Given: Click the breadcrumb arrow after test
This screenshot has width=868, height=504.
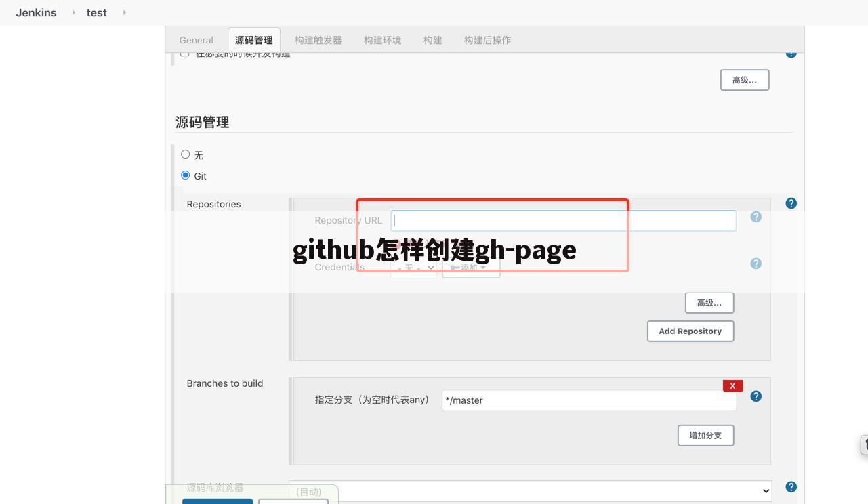Looking at the screenshot, I should click(124, 12).
